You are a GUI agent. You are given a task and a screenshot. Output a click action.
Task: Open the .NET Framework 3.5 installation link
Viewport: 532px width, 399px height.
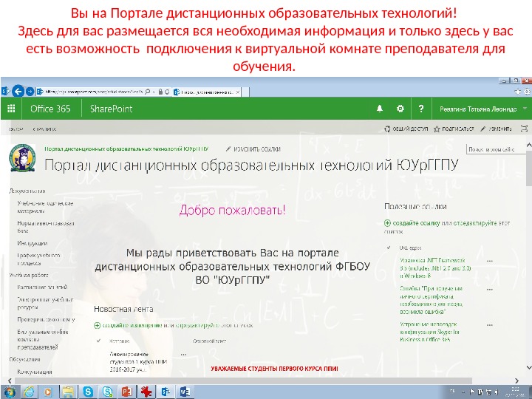click(x=435, y=268)
